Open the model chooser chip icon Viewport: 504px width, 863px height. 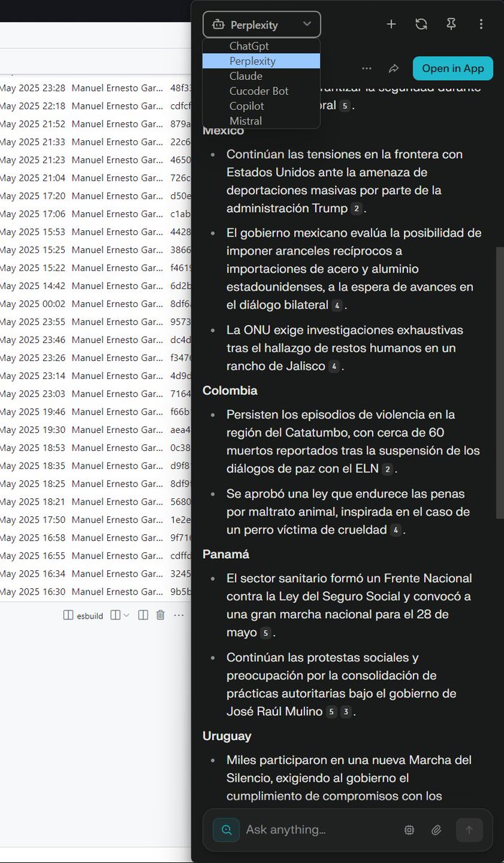[409, 830]
